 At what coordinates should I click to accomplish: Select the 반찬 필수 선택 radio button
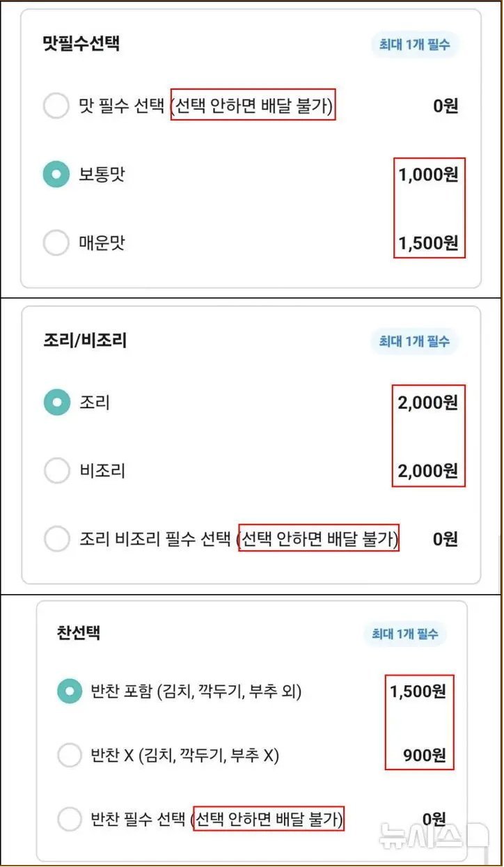[70, 819]
